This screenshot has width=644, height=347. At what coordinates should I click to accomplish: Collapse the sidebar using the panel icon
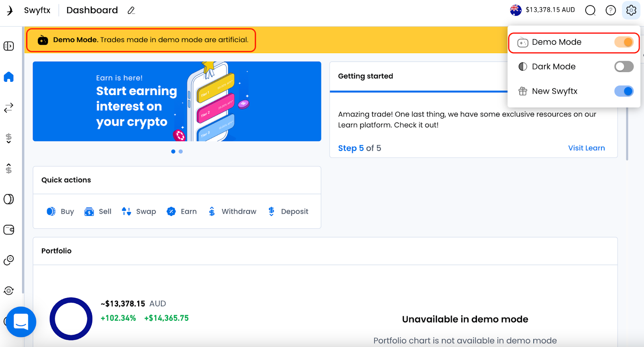pyautogui.click(x=8, y=46)
